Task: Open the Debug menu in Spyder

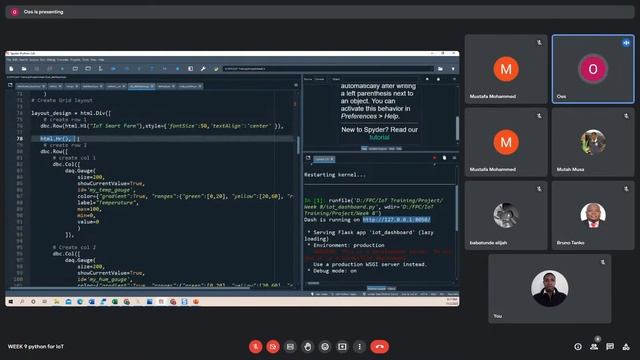Action: point(51,60)
